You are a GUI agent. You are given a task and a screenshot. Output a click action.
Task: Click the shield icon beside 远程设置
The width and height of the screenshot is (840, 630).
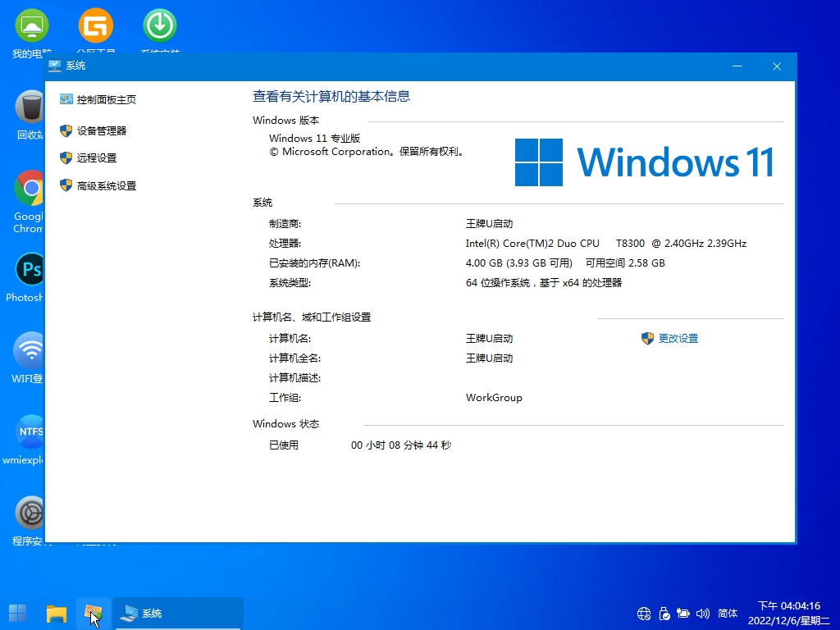pos(66,158)
